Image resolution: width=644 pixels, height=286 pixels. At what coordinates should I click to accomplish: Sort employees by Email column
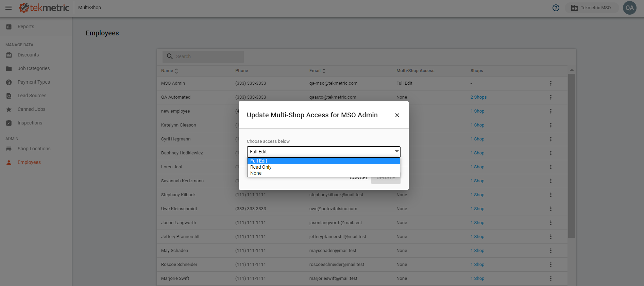317,71
